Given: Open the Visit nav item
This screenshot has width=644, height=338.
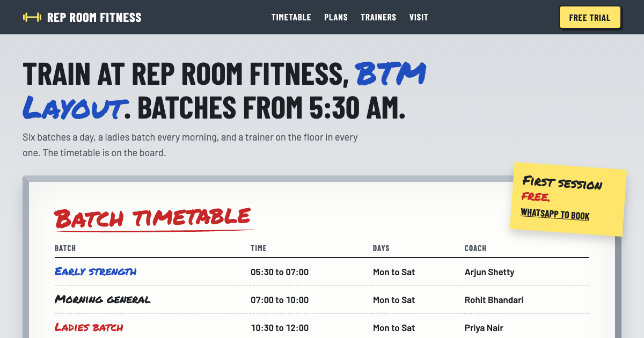Looking at the screenshot, I should point(419,17).
